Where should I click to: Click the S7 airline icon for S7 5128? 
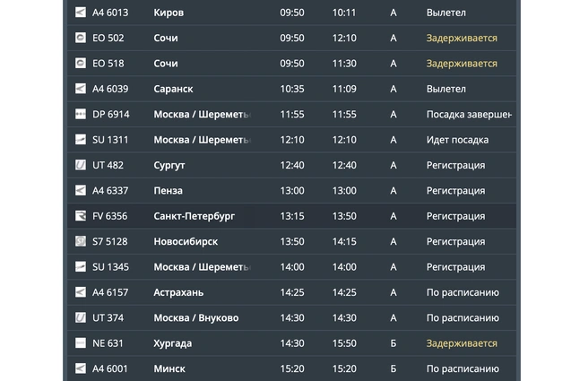81,241
